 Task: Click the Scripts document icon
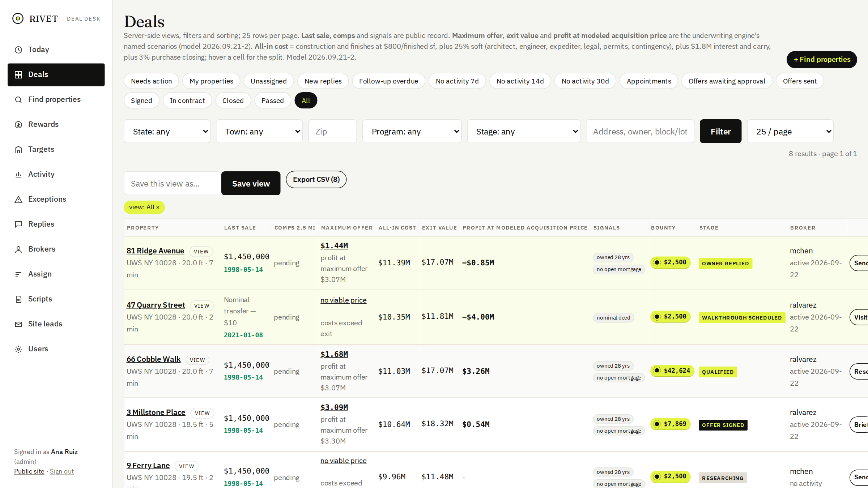(x=18, y=299)
